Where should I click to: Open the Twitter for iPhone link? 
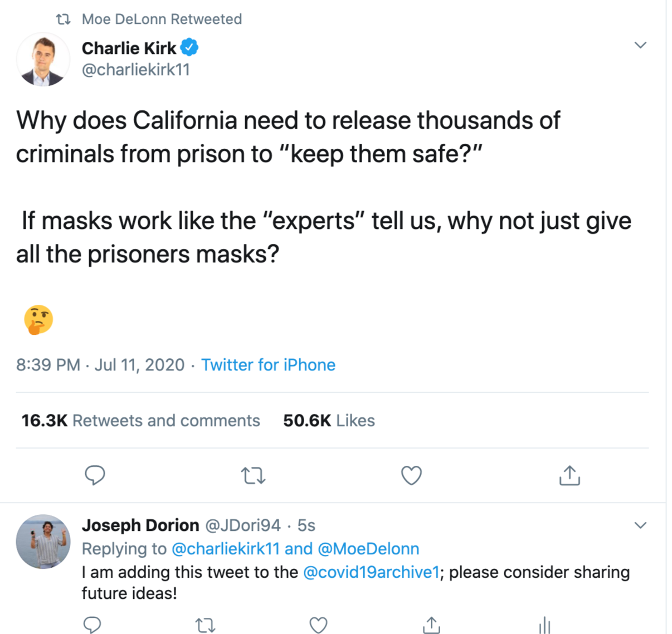tap(268, 365)
